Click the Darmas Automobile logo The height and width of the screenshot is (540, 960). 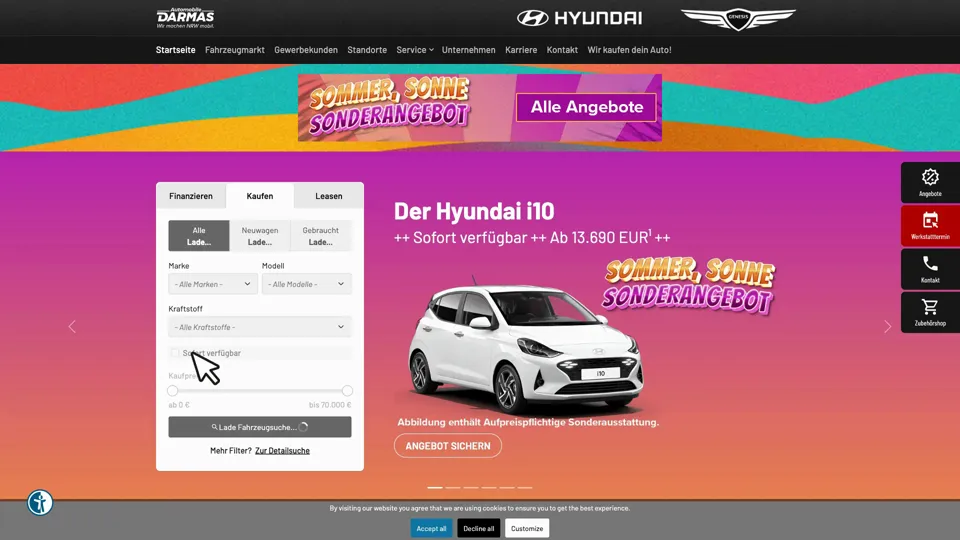coord(186,18)
